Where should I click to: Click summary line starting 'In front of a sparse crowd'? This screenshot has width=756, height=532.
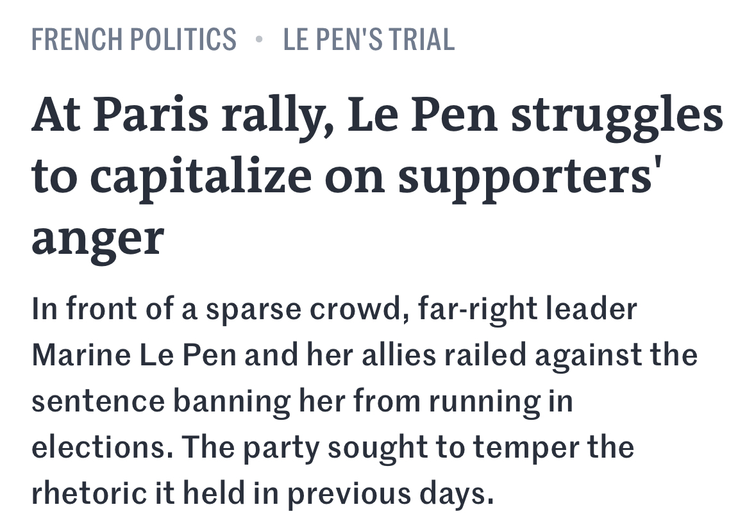pyautogui.click(x=334, y=309)
